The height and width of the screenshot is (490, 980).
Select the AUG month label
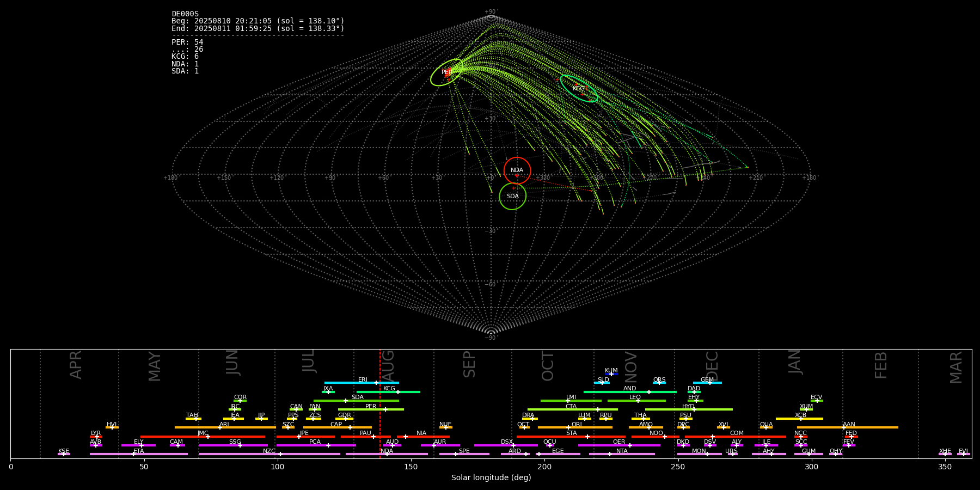click(x=388, y=366)
